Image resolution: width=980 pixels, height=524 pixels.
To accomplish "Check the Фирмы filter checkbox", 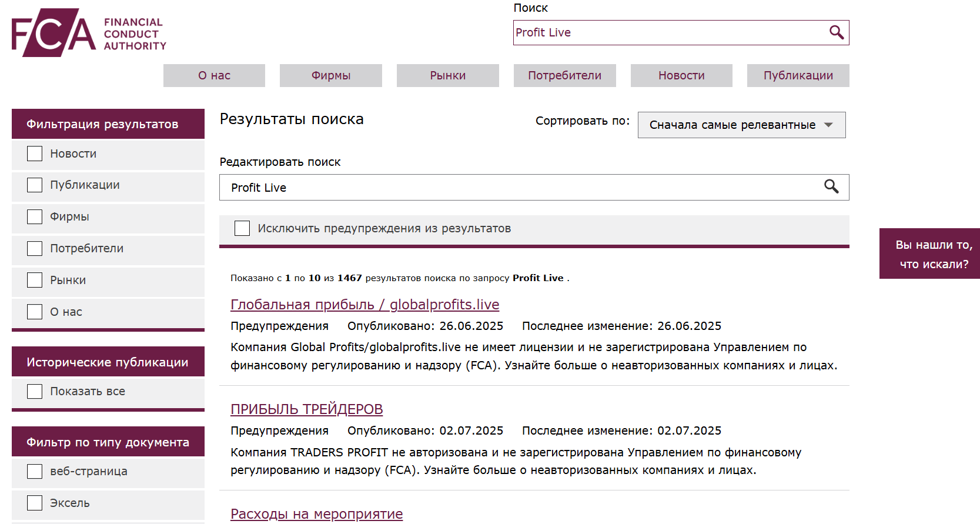I will pyautogui.click(x=35, y=216).
